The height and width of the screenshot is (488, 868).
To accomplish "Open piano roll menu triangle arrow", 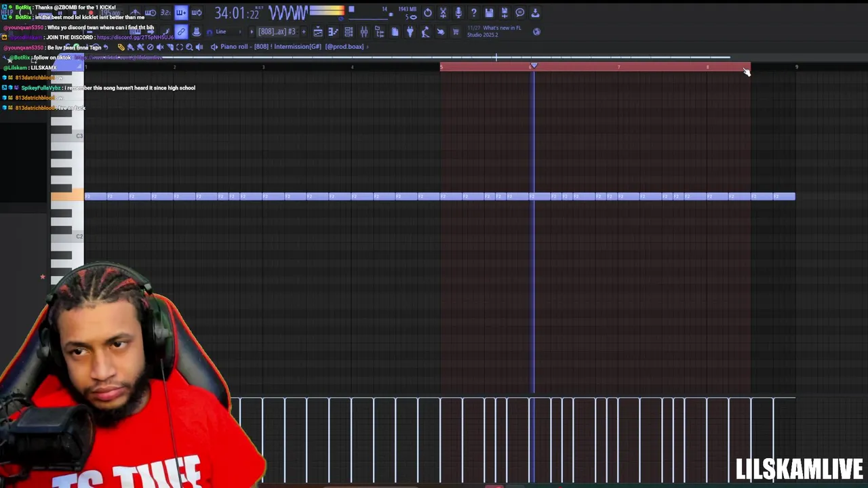I will coord(214,47).
